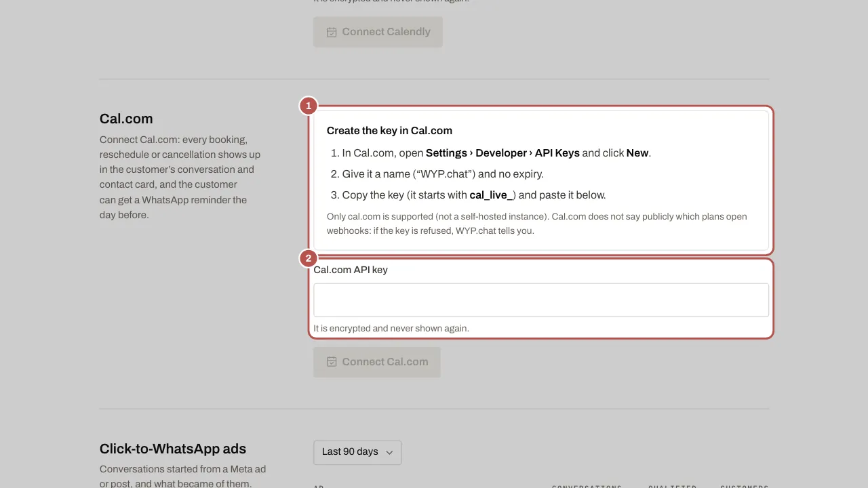Click the 'Create the key in Cal.com' title
868x488 pixels.
[x=389, y=131]
